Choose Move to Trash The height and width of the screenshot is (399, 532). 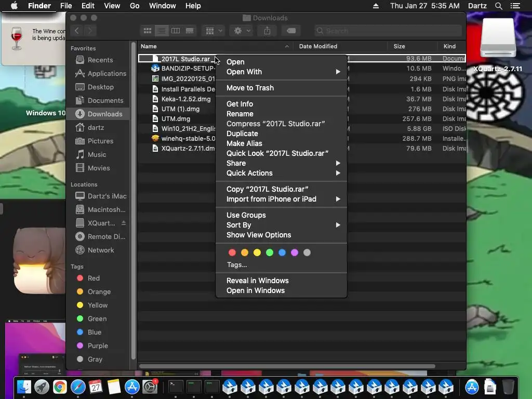click(x=281, y=88)
